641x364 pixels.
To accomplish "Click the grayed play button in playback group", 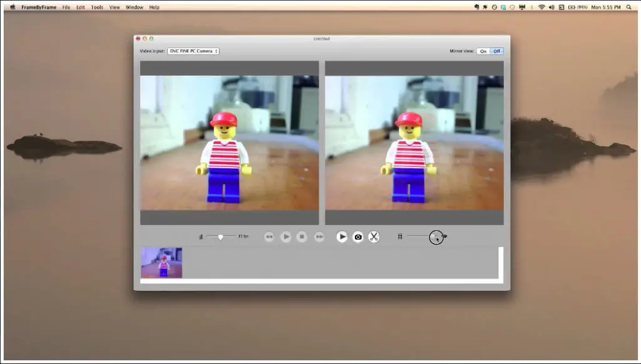I will 285,236.
